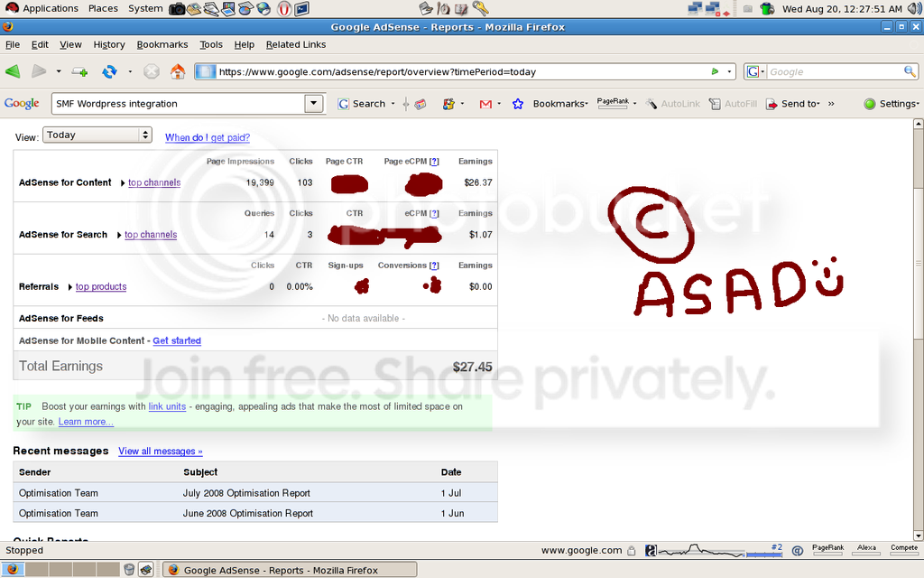924x578 pixels.
Task: Show more Google toolbar buttons chevron
Action: pos(831,104)
